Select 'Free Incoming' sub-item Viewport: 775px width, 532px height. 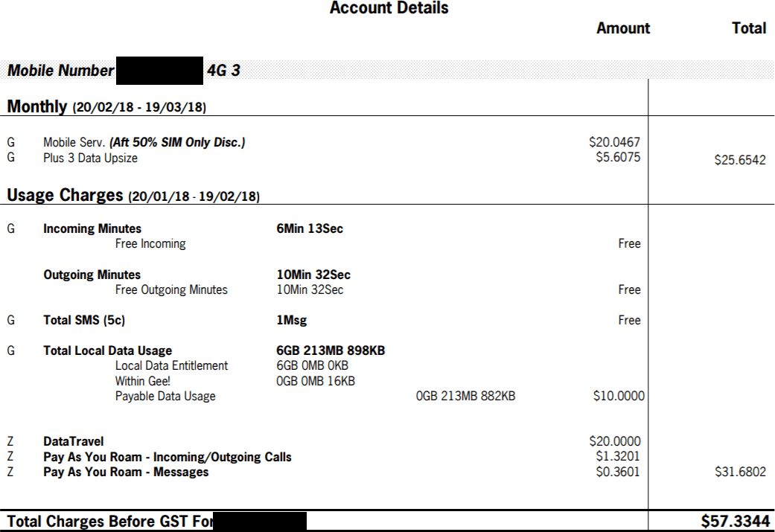coord(150,244)
